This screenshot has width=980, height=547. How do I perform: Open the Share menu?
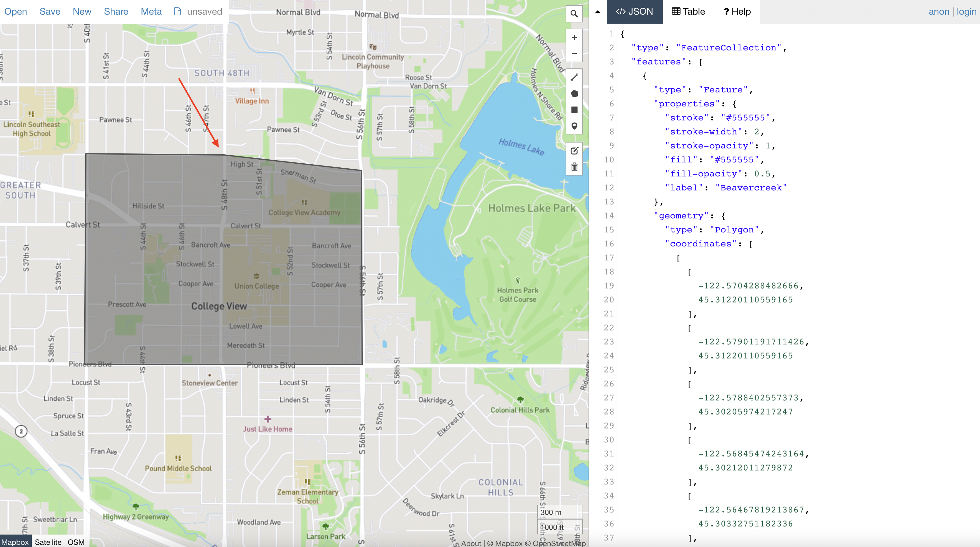coord(116,12)
